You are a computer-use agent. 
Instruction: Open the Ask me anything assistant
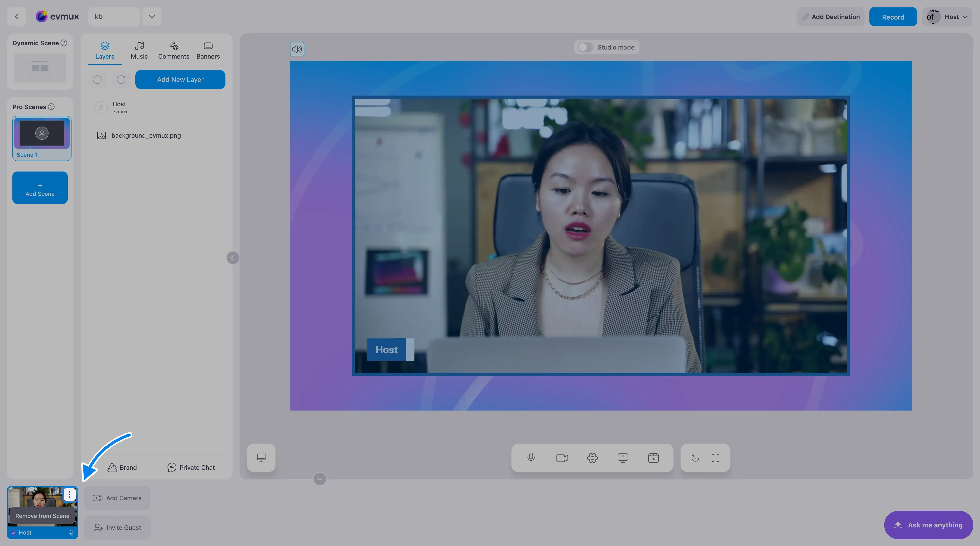tap(928, 525)
